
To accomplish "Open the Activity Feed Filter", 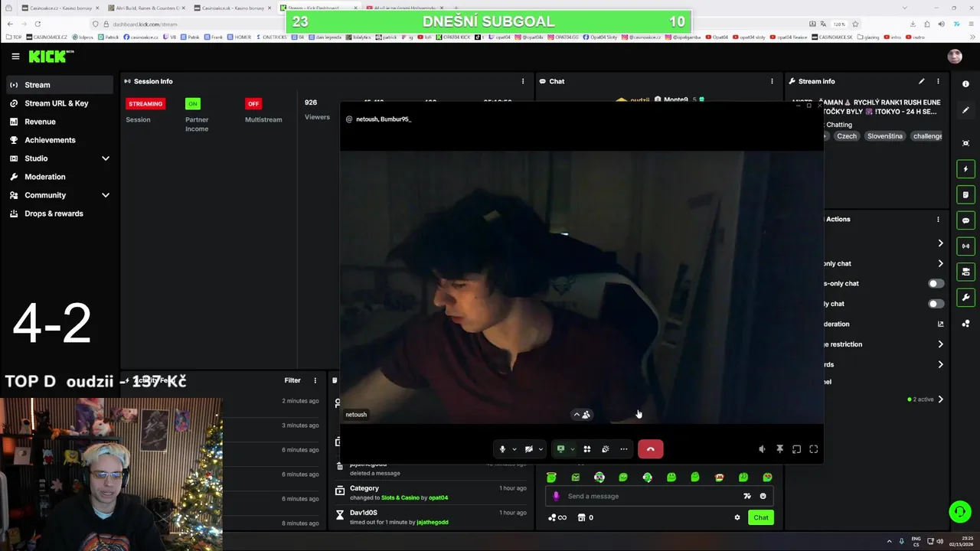I will [292, 380].
